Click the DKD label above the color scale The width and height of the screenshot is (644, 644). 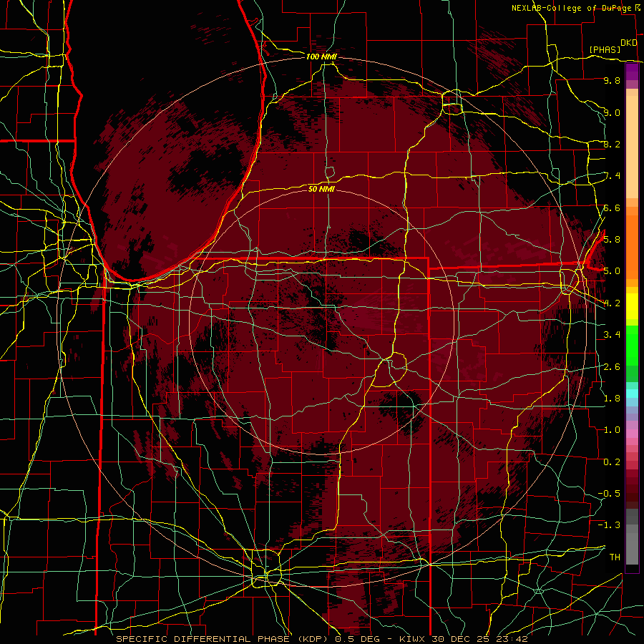tap(629, 43)
